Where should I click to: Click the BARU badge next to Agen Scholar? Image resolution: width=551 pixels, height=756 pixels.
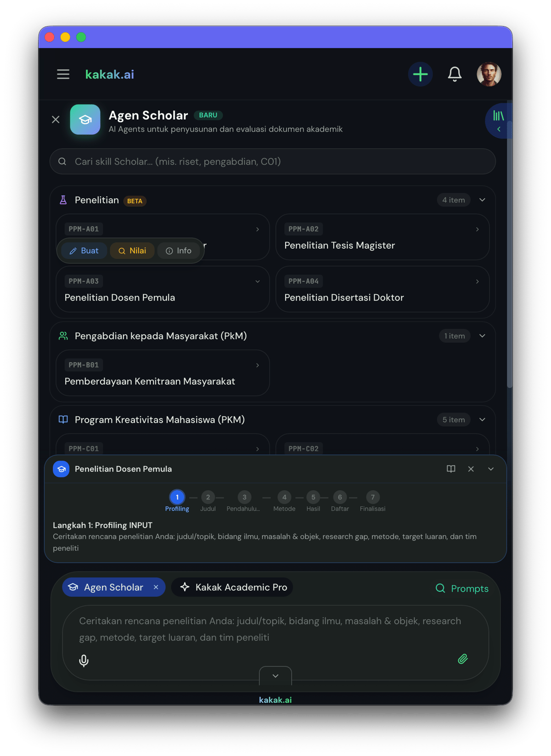tap(208, 115)
